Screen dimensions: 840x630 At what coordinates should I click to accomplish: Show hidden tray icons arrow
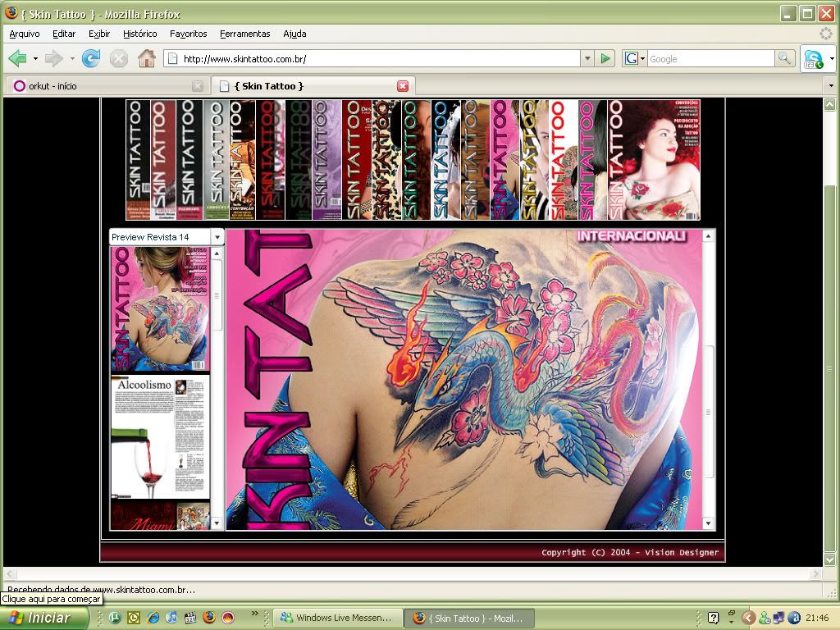(748, 619)
